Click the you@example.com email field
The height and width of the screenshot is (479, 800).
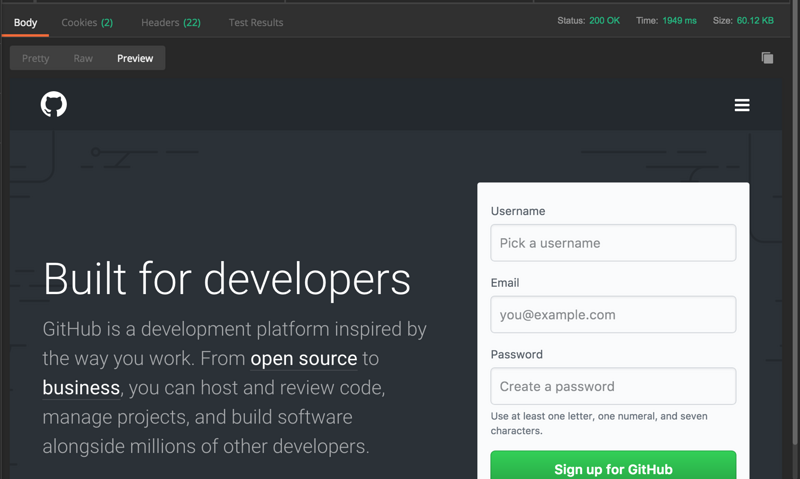pos(613,315)
